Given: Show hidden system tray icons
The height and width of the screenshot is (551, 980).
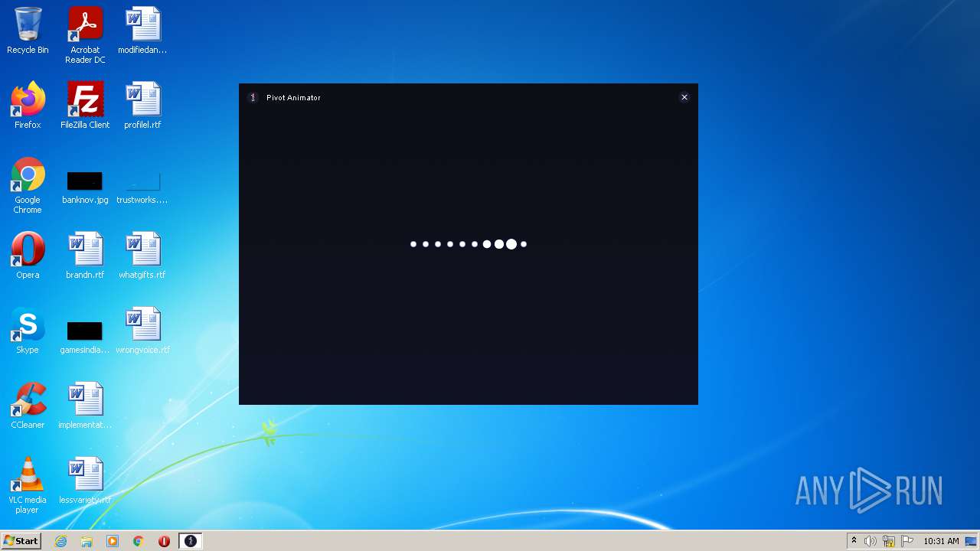Looking at the screenshot, I should click(x=854, y=541).
